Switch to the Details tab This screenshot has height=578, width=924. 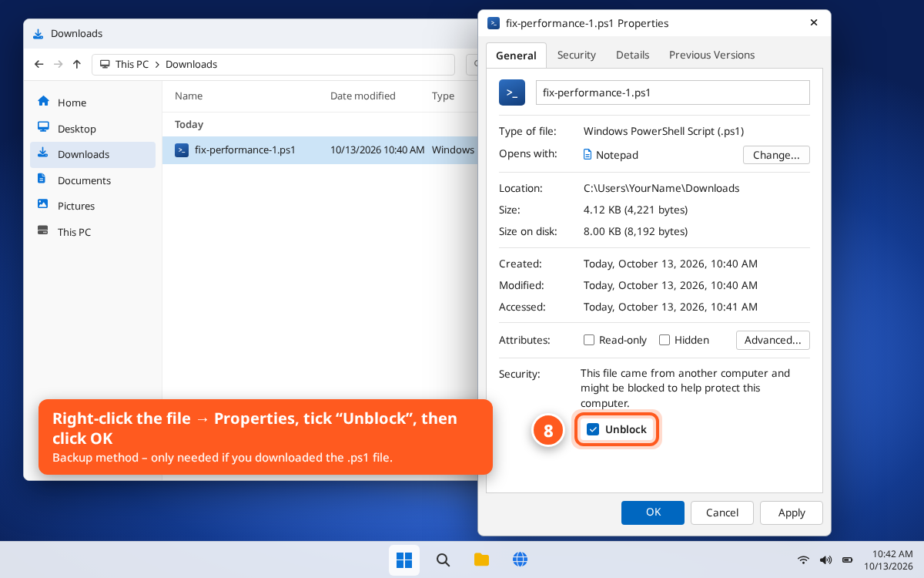(632, 55)
